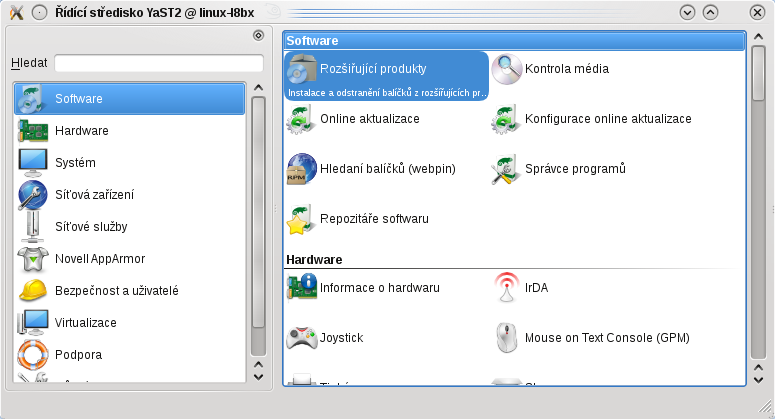Open the Joystick gamepad icon
This screenshot has width=775, height=419.
301,337
